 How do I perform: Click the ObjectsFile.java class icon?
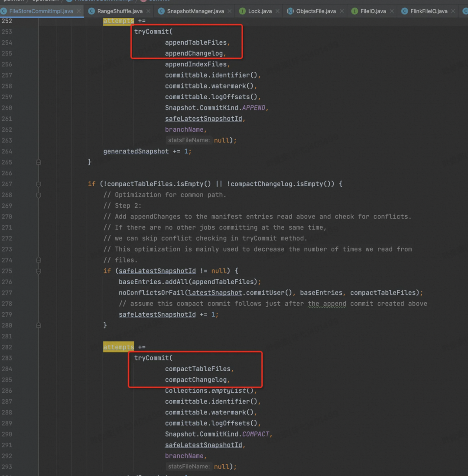pos(290,11)
